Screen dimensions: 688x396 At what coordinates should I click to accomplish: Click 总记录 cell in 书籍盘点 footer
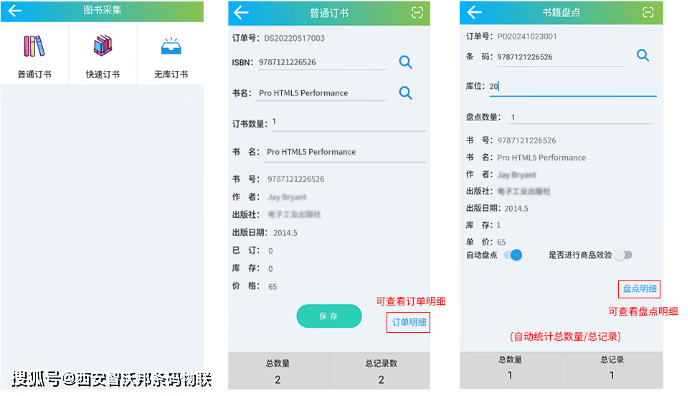(612, 370)
